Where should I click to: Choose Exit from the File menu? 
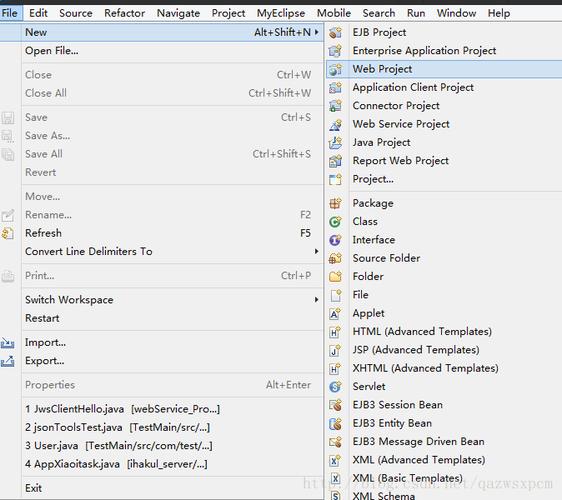click(33, 488)
